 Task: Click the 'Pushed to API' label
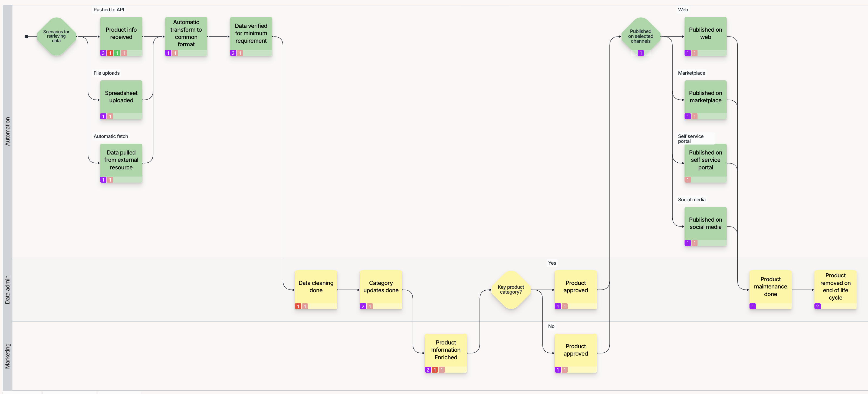[x=109, y=10]
